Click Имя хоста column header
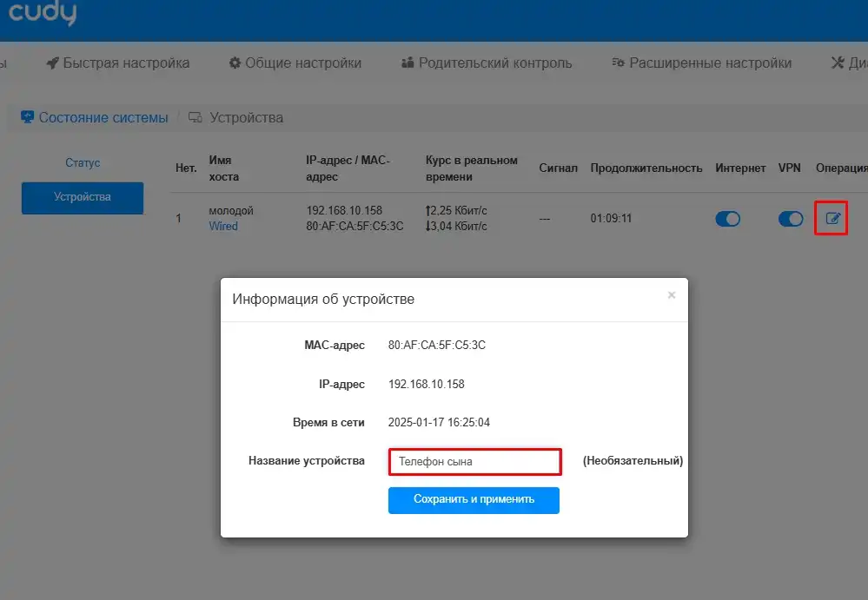Image resolution: width=868 pixels, height=600 pixels. [223, 168]
